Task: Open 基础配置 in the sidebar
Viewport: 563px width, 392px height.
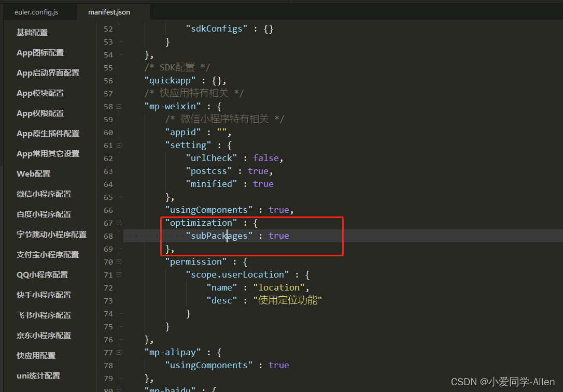Action: coord(32,32)
